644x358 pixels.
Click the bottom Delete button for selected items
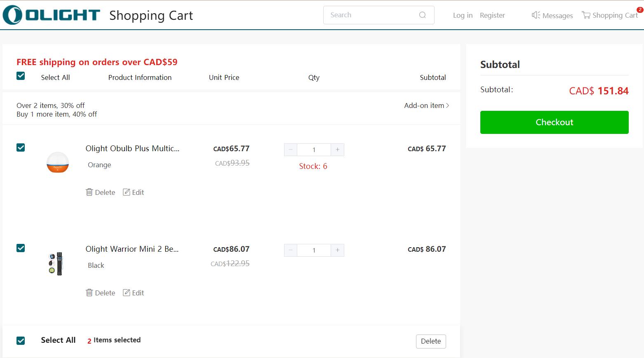(x=431, y=341)
